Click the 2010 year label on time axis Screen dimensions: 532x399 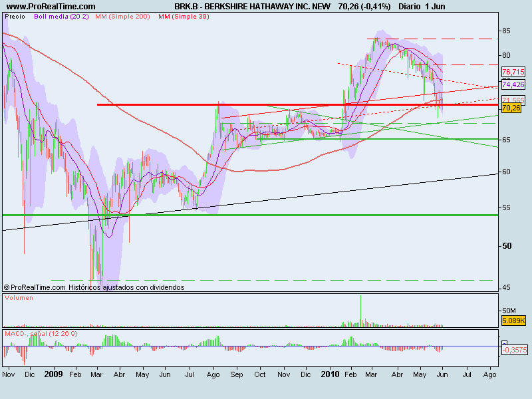click(x=330, y=374)
